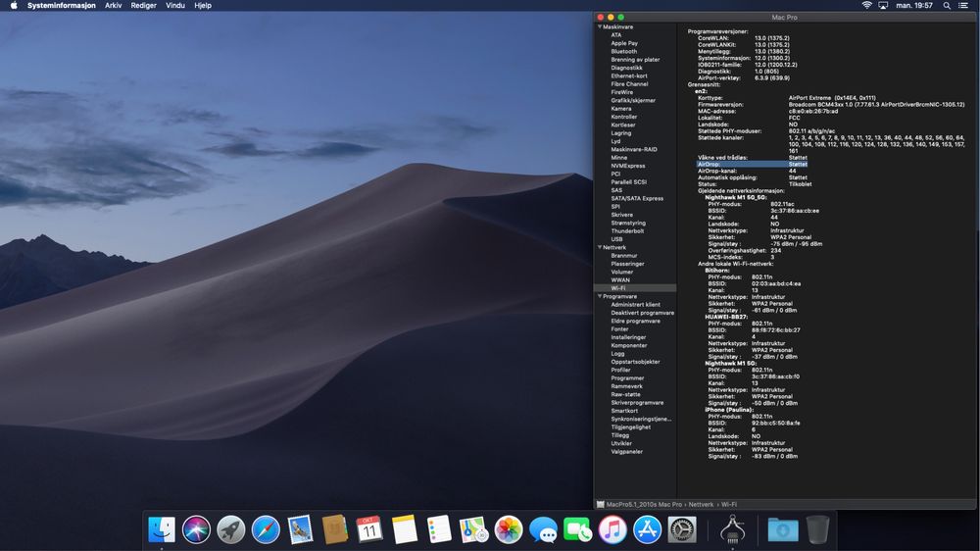Image resolution: width=980 pixels, height=551 pixels.
Task: Select Fonter under Programvare
Action: click(619, 329)
